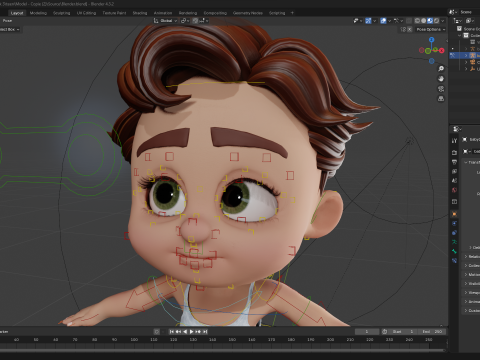Jump to timeline start frame

(x=172, y=332)
